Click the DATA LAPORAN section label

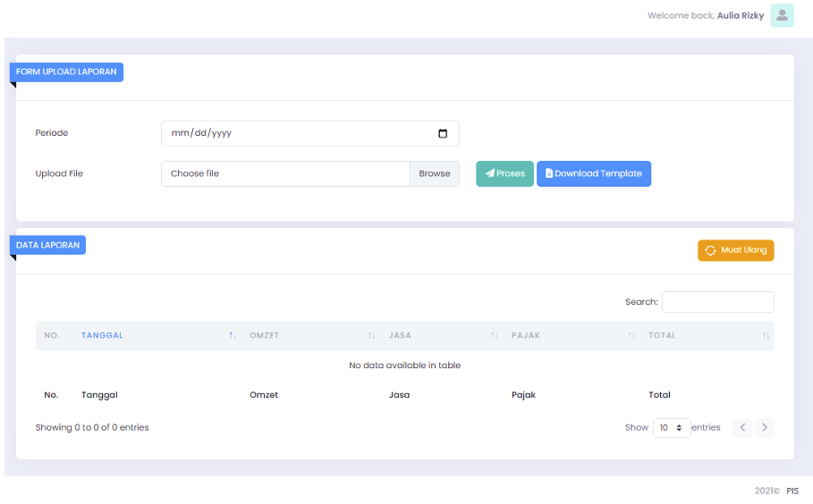48,245
